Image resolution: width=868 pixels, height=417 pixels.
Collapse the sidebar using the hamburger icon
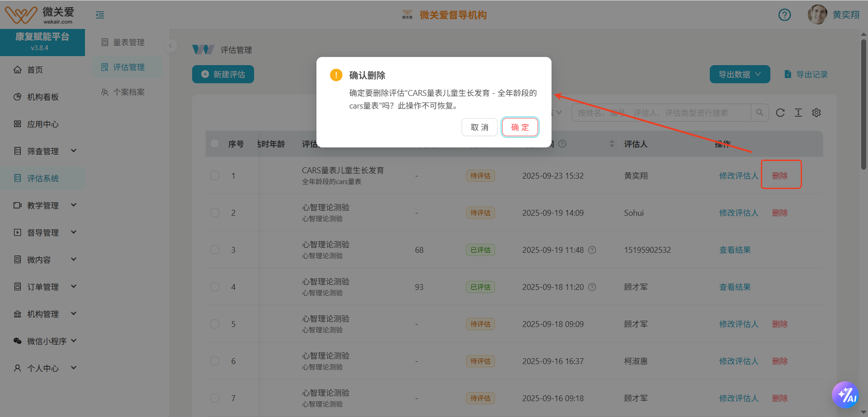coord(99,14)
